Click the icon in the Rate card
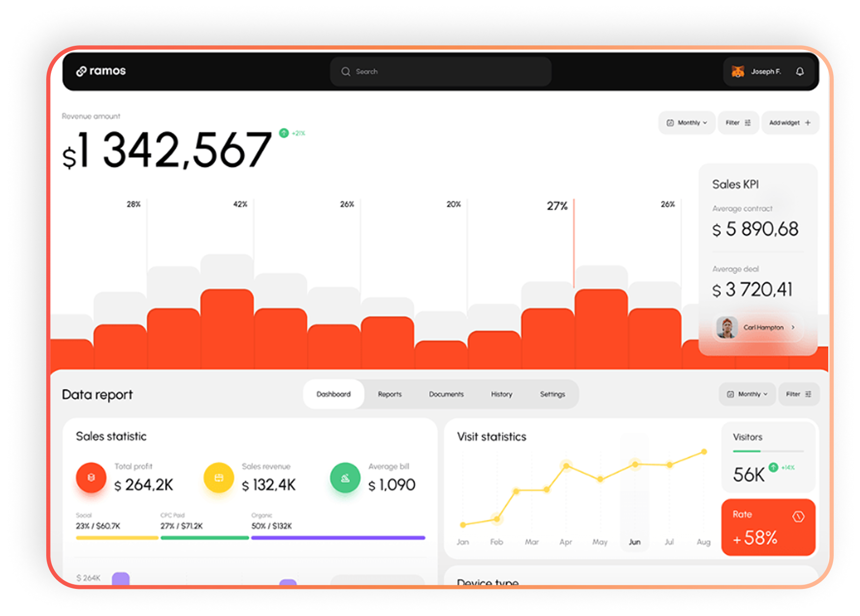This screenshot has width=860, height=616. [x=798, y=516]
